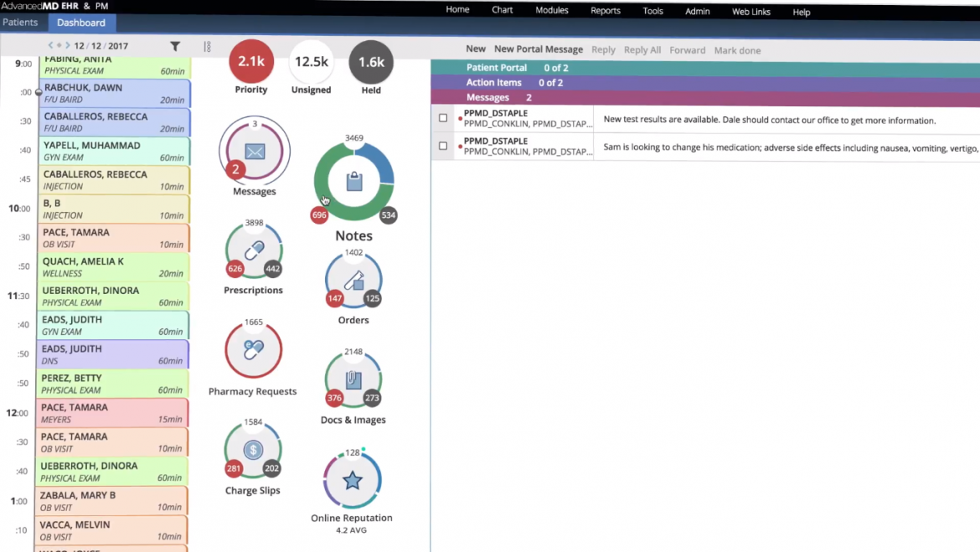Check the first PPMD_DSTAPLE message checkbox
Image resolution: width=980 pixels, height=552 pixels.
[x=443, y=117]
